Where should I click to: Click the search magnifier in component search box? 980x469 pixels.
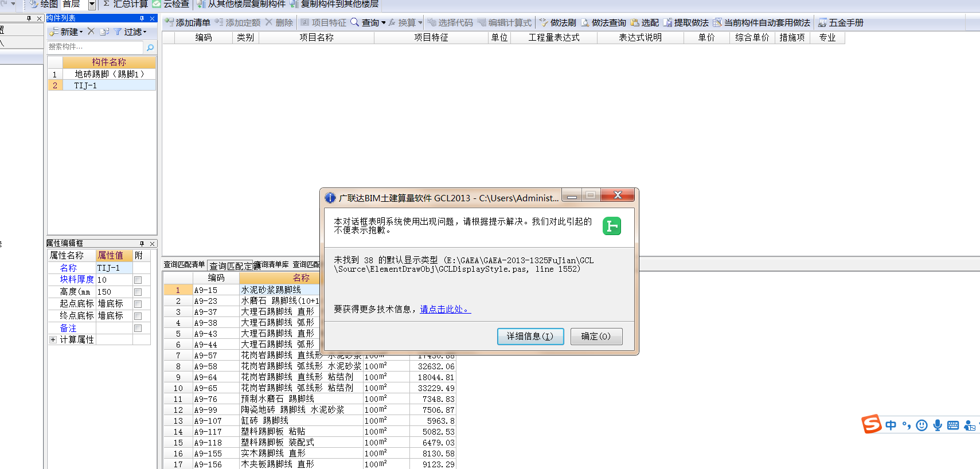(150, 47)
